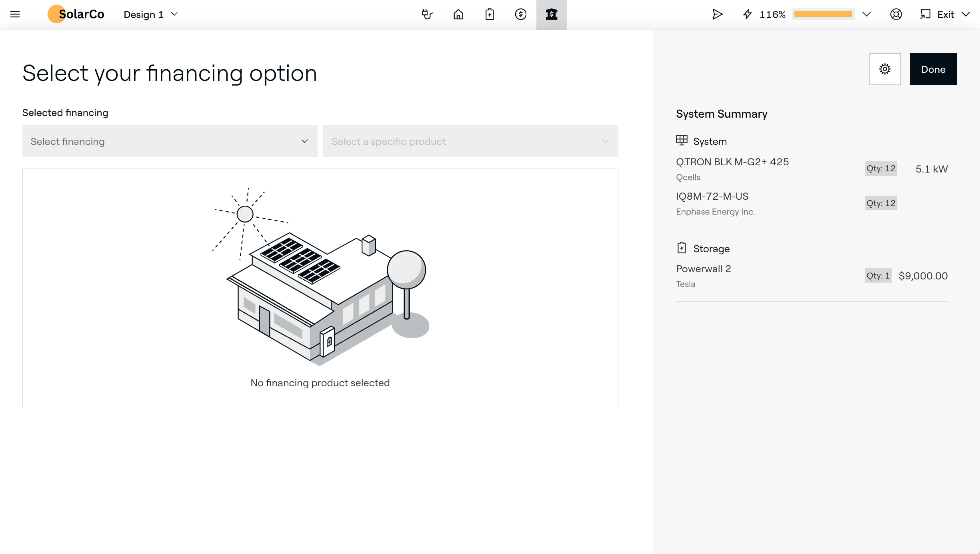This screenshot has height=554, width=980.
Task: Expand the Exit options chevron
Action: point(966,14)
